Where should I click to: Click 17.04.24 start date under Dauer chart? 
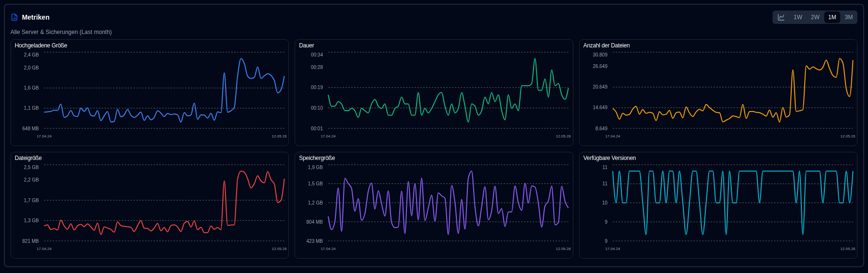(328, 136)
